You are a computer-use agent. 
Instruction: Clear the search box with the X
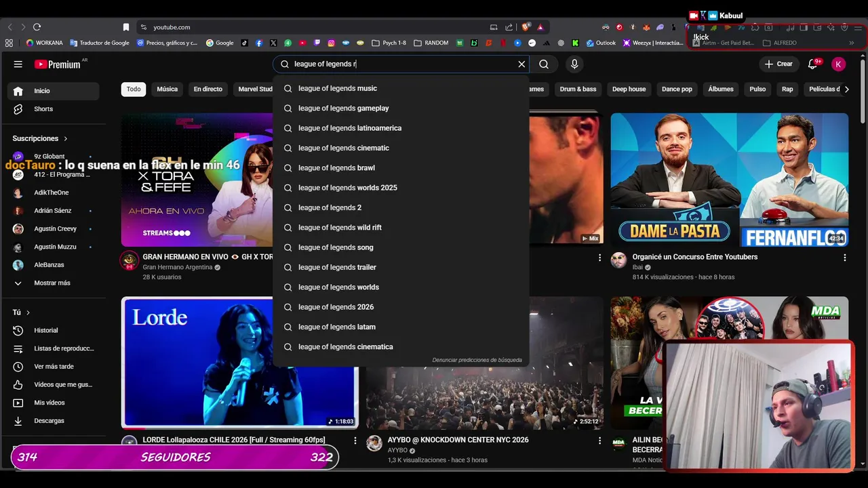coord(521,64)
